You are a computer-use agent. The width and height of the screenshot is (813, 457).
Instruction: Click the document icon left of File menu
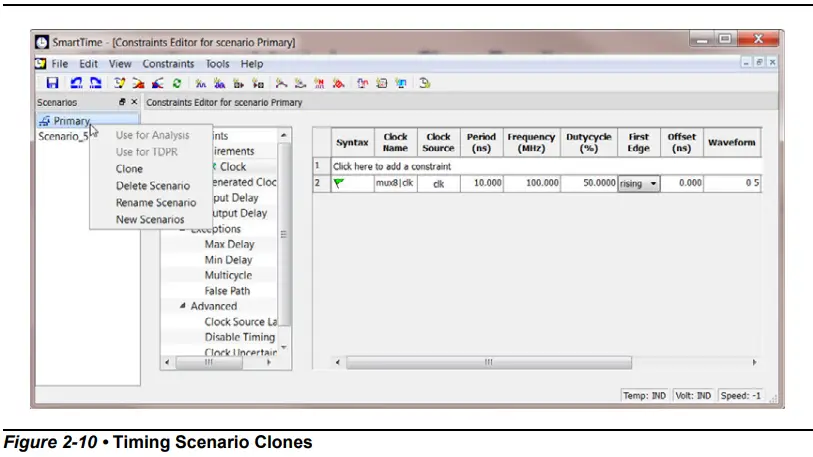(40, 63)
